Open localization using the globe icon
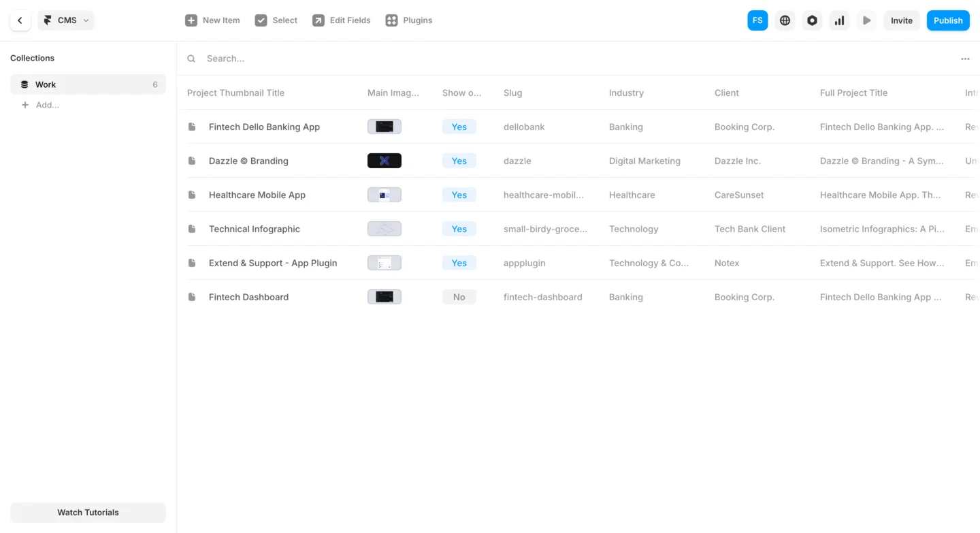This screenshot has height=533, width=980. coord(785,20)
